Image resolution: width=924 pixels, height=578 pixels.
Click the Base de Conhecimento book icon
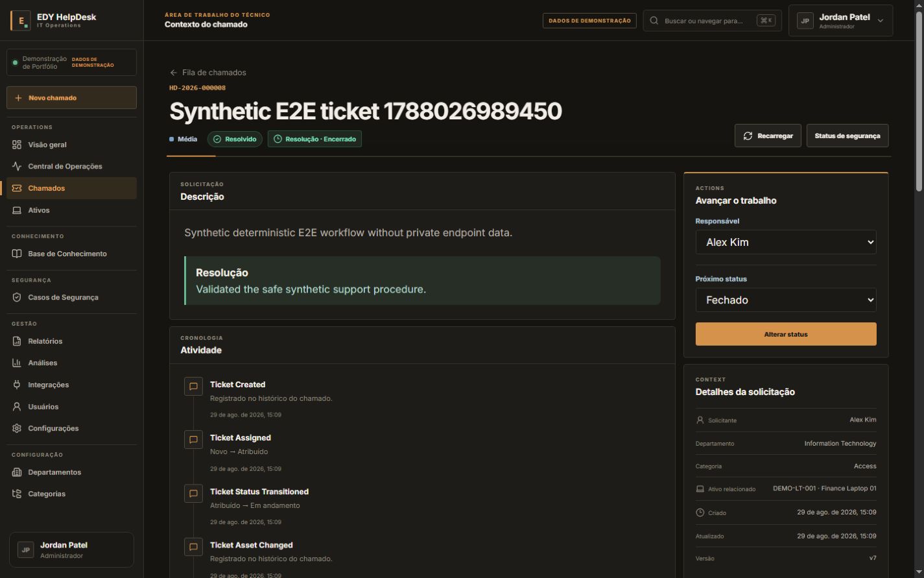pyautogui.click(x=17, y=254)
